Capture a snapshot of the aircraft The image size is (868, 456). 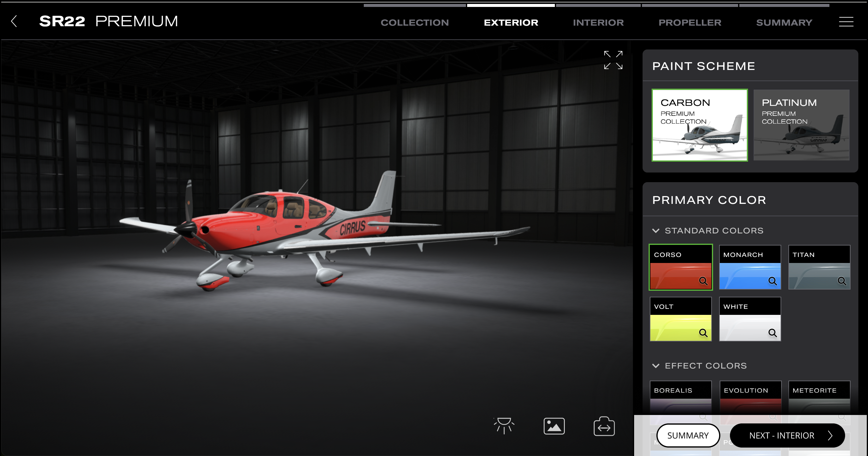[x=554, y=426]
